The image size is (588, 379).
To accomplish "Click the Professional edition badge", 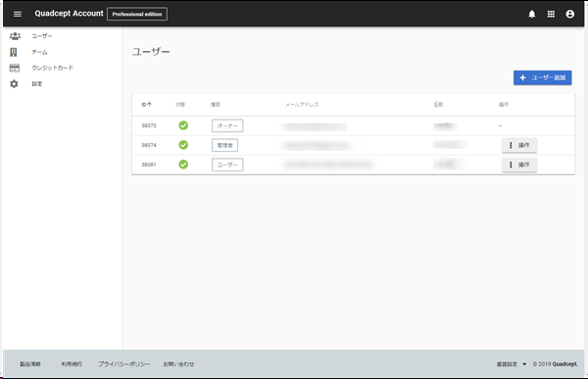I will (x=137, y=14).
